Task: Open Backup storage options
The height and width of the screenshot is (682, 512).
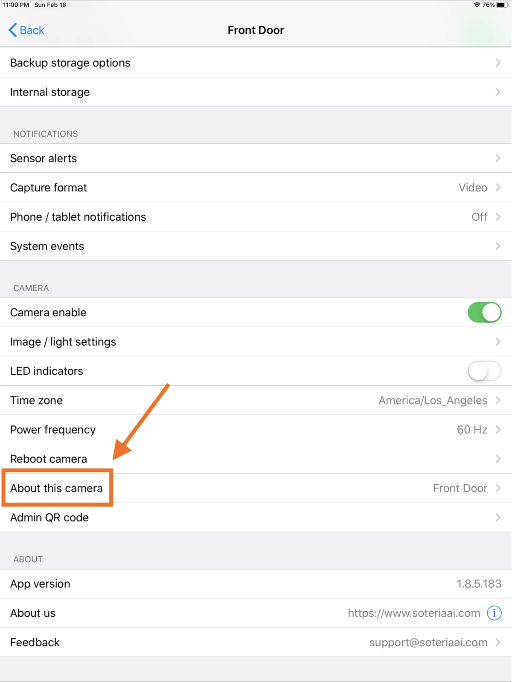Action: click(x=256, y=63)
